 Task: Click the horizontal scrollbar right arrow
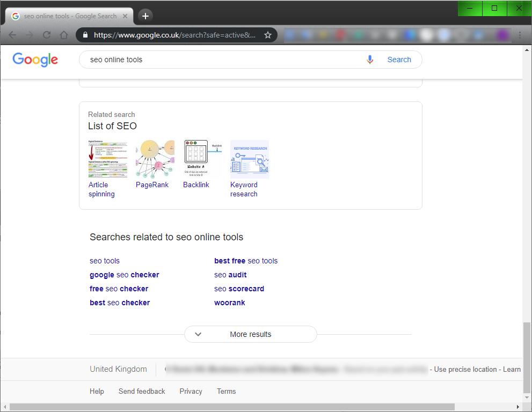[x=518, y=407]
